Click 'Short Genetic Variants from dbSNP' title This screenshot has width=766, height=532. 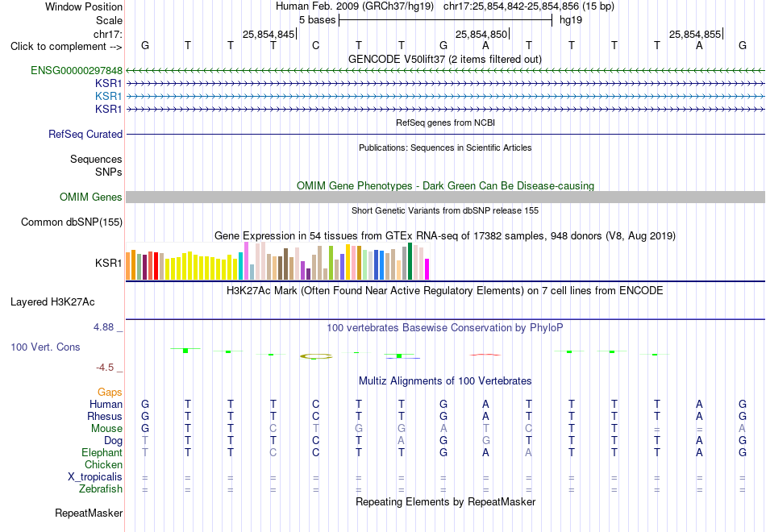pyautogui.click(x=445, y=210)
